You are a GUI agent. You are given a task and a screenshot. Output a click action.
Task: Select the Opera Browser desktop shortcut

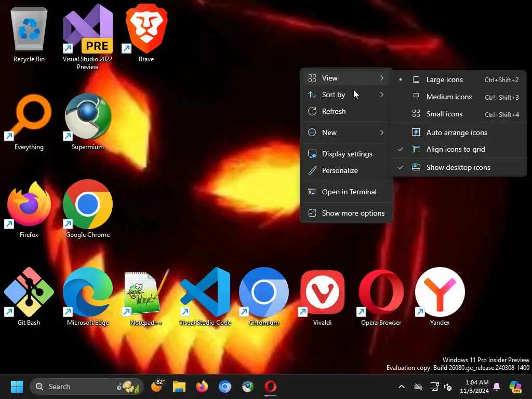click(381, 297)
